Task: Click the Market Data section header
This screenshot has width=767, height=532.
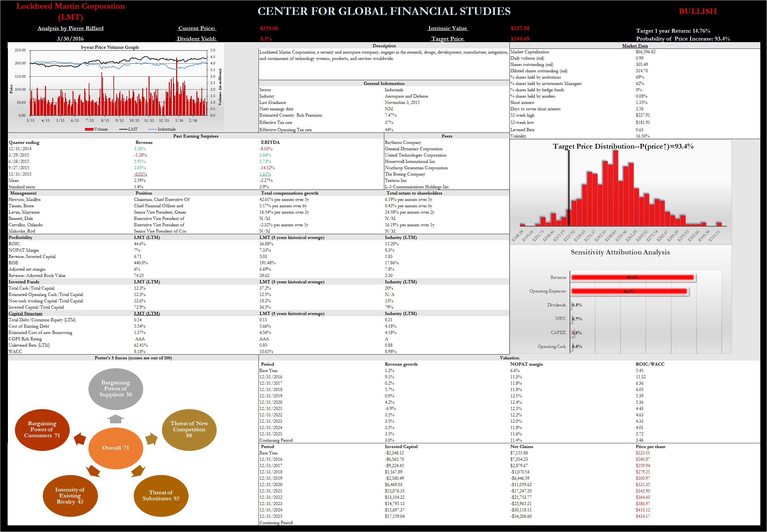Action: pyautogui.click(x=635, y=46)
